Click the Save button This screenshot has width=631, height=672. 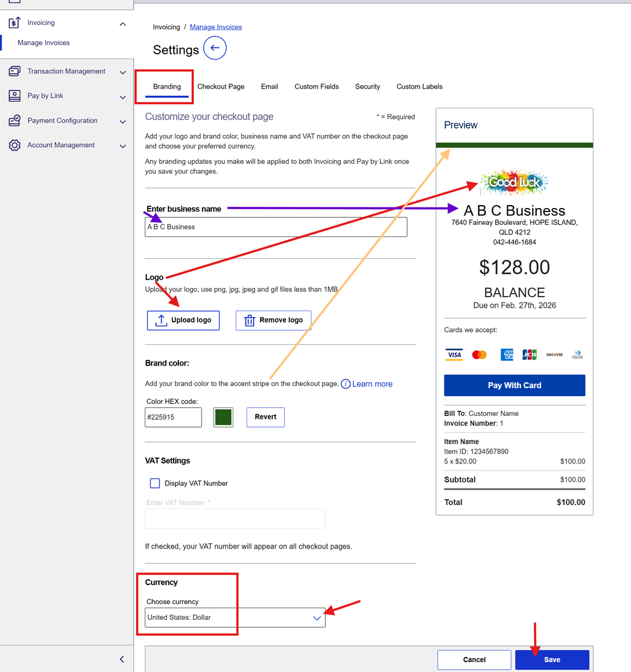click(x=552, y=660)
